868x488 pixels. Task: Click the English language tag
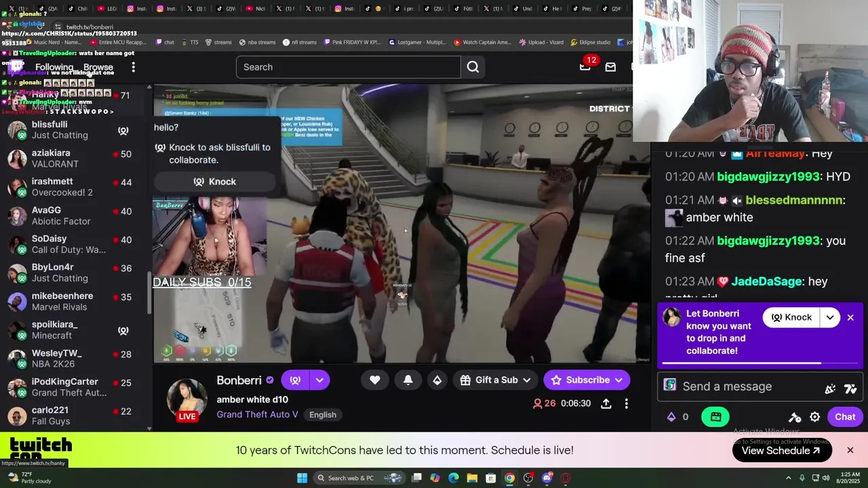(323, 415)
